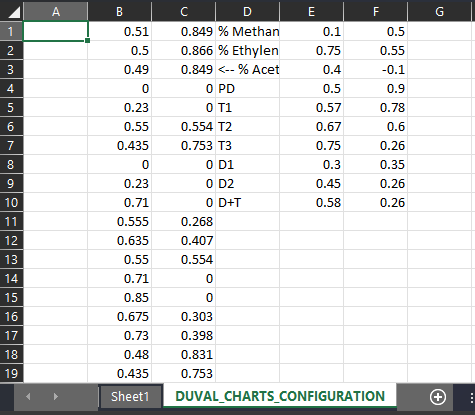Viewport: 475px width, 415px height.
Task: Click cell E8 with value 0.3
Action: [312, 164]
